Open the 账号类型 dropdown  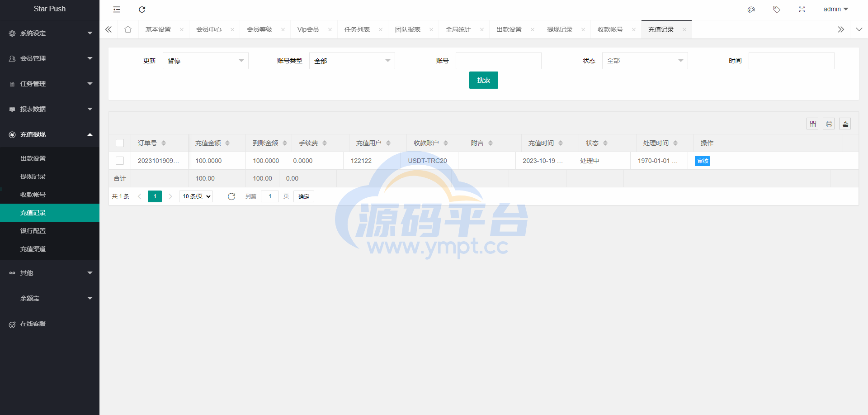click(x=352, y=61)
